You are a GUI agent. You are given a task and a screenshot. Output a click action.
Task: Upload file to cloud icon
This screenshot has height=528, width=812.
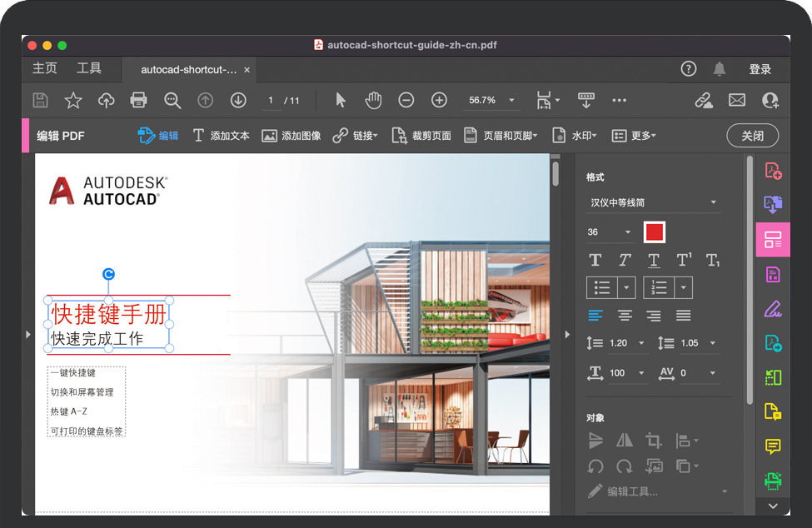point(106,100)
